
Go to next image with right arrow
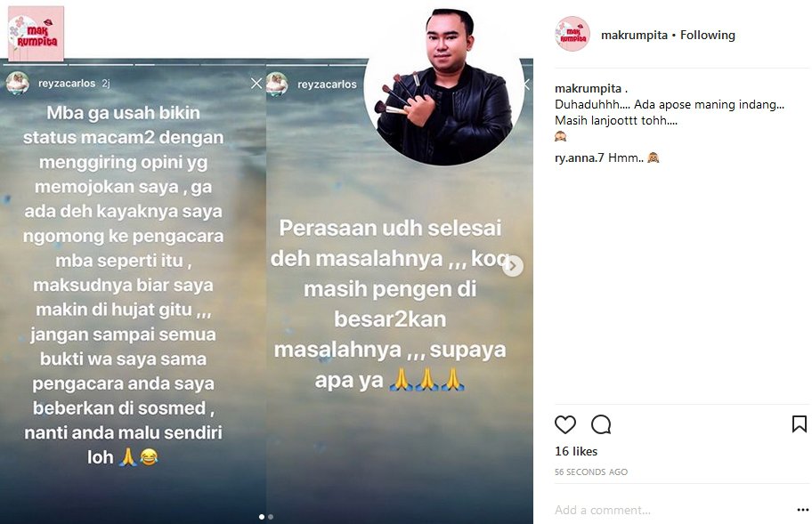pos(513,266)
